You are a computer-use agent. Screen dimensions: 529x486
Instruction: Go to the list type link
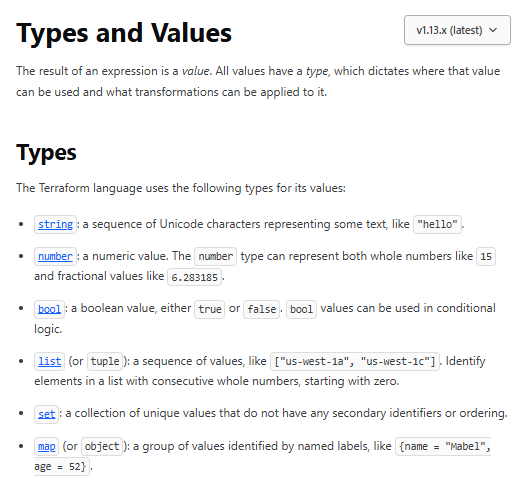[50, 361]
